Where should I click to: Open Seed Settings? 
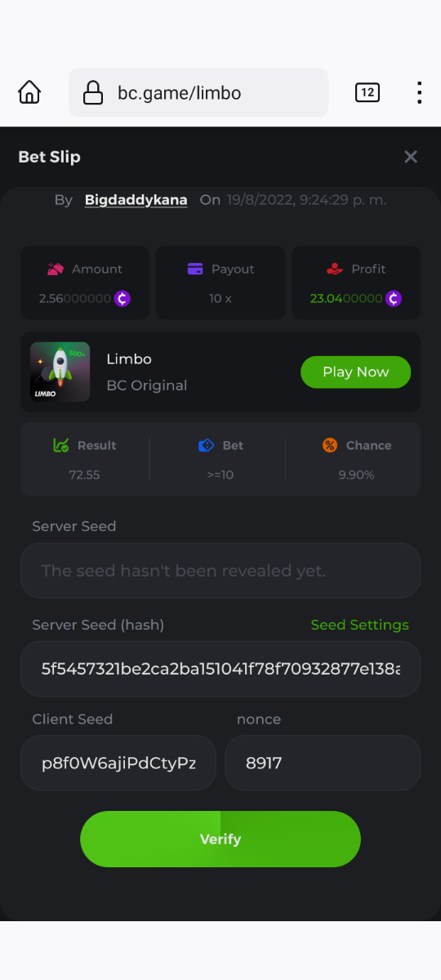pos(360,625)
